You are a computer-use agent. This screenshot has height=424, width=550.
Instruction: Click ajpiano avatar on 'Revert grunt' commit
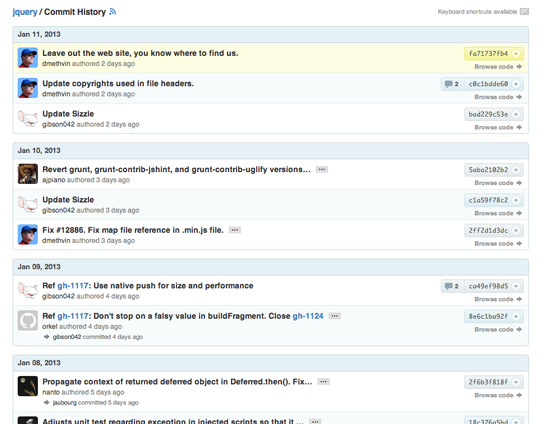pos(28,174)
